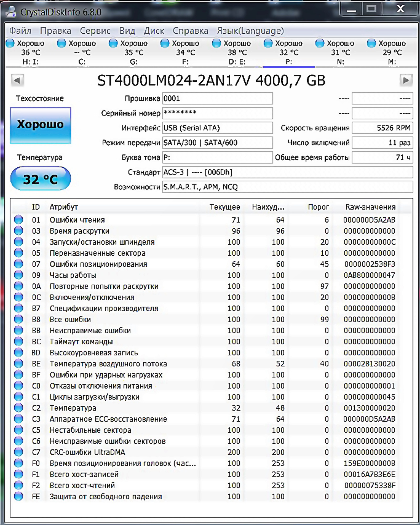420x525 pixels.
Task: Click the ID column header
Action: click(36, 207)
